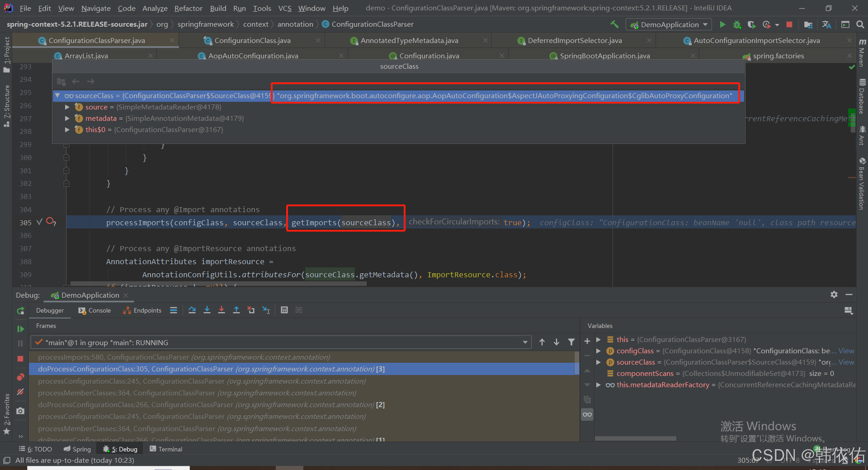Viewport: 868px width, 470px height.
Task: Switch to spring.factories tab
Action: pyautogui.click(x=778, y=56)
